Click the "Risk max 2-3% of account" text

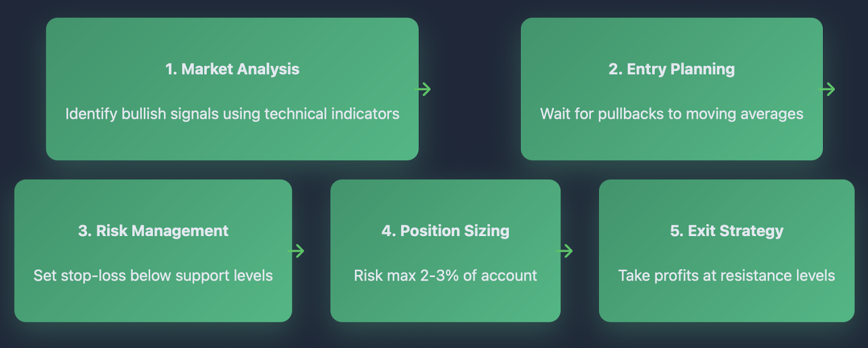445,275
